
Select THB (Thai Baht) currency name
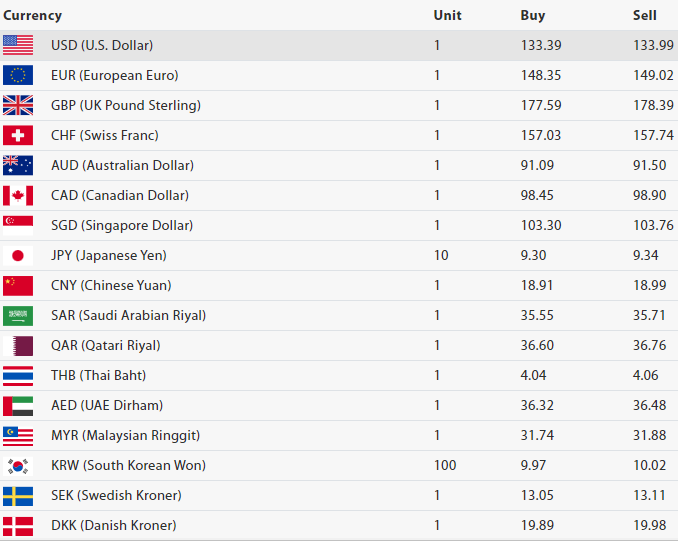pos(98,375)
